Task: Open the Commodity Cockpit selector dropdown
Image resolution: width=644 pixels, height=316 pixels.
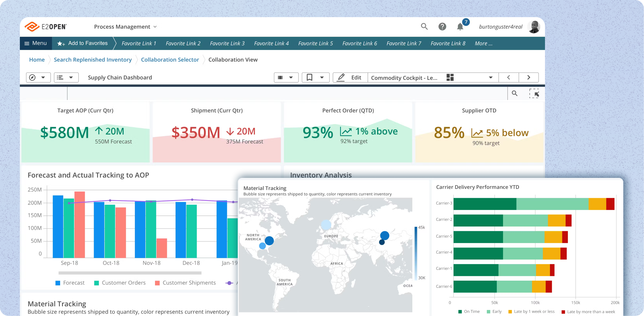Action: [491, 78]
